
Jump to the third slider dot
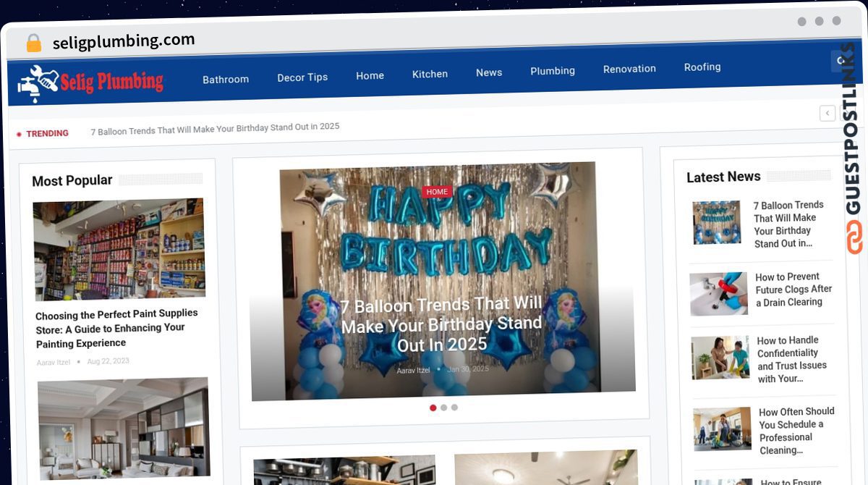click(454, 408)
